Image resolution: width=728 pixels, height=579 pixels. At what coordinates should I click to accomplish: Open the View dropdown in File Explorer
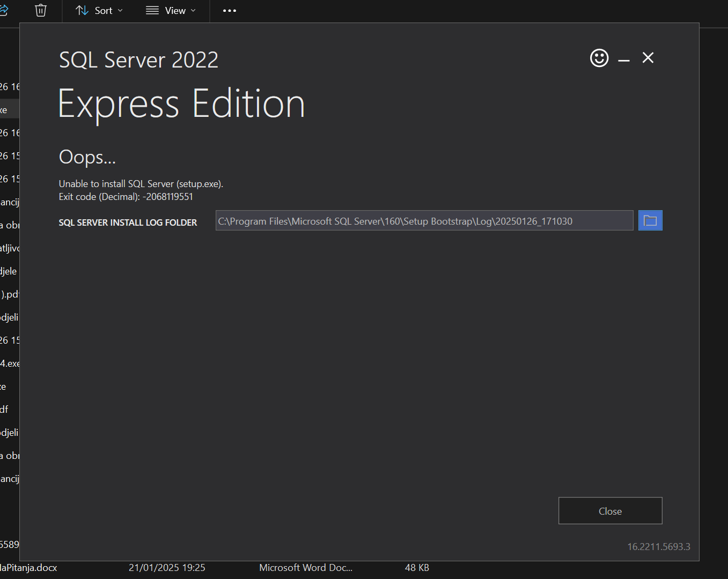pos(171,10)
